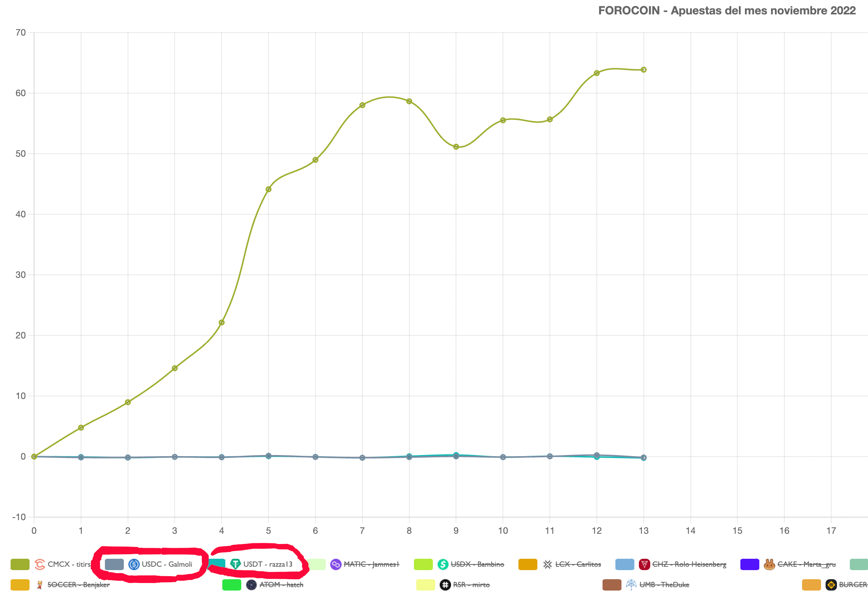The width and height of the screenshot is (868, 611).
Task: Click the CHZ red logo icon
Action: pos(644,564)
